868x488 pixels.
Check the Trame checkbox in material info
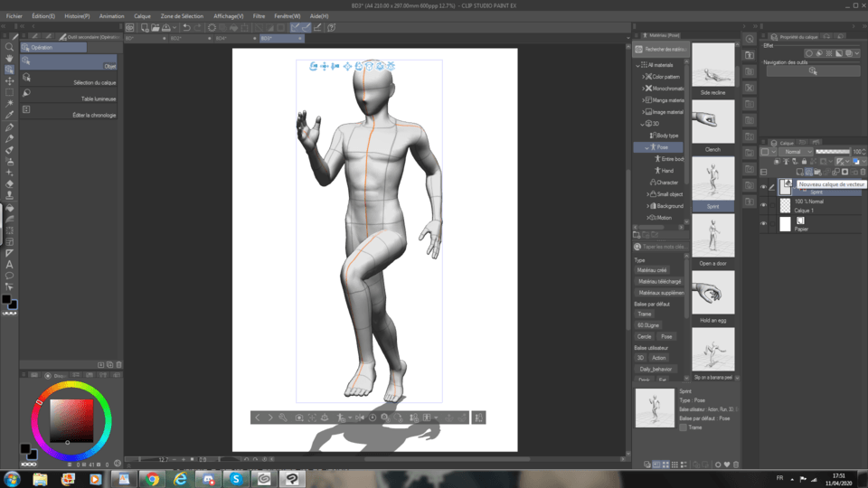[x=684, y=427]
